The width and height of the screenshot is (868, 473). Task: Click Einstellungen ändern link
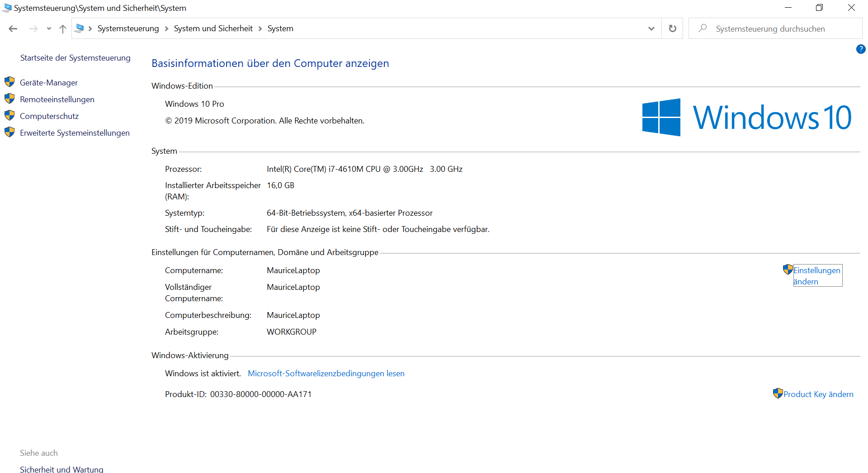pos(817,276)
